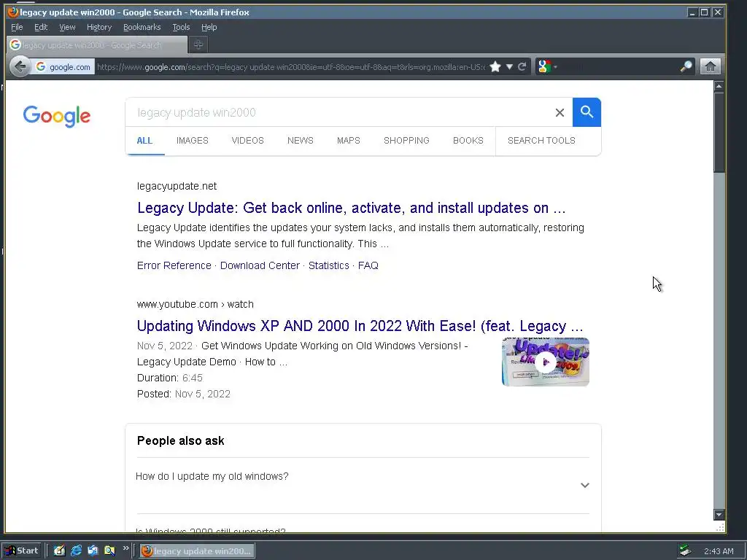The height and width of the screenshot is (560, 747).
Task: Click the www.youtube.com › watch address text
Action: pos(196,304)
